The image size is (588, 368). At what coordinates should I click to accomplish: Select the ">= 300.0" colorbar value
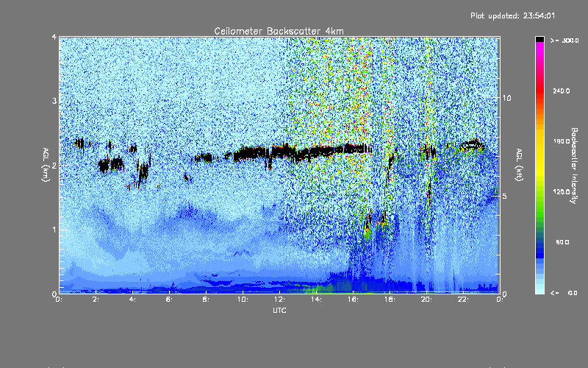[x=564, y=40]
